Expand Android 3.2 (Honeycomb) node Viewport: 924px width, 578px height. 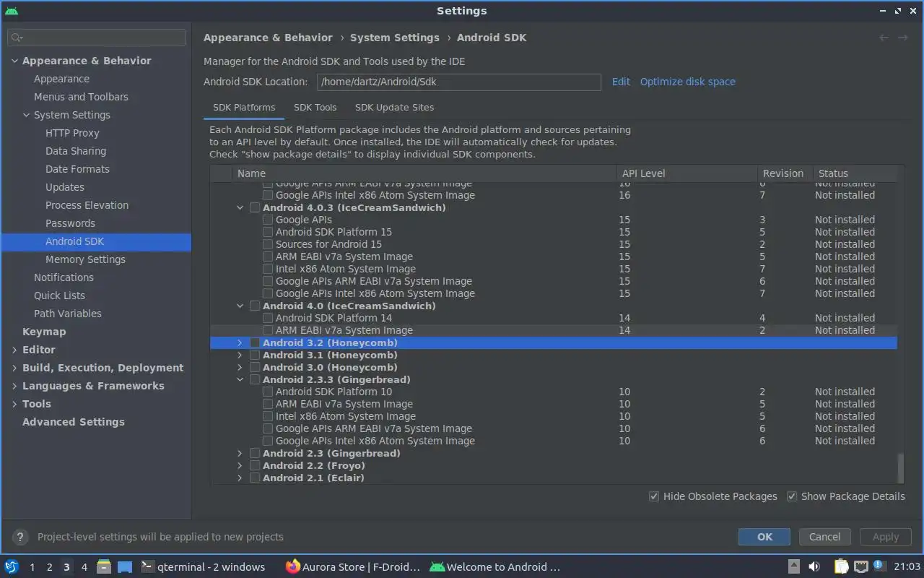[x=240, y=342]
